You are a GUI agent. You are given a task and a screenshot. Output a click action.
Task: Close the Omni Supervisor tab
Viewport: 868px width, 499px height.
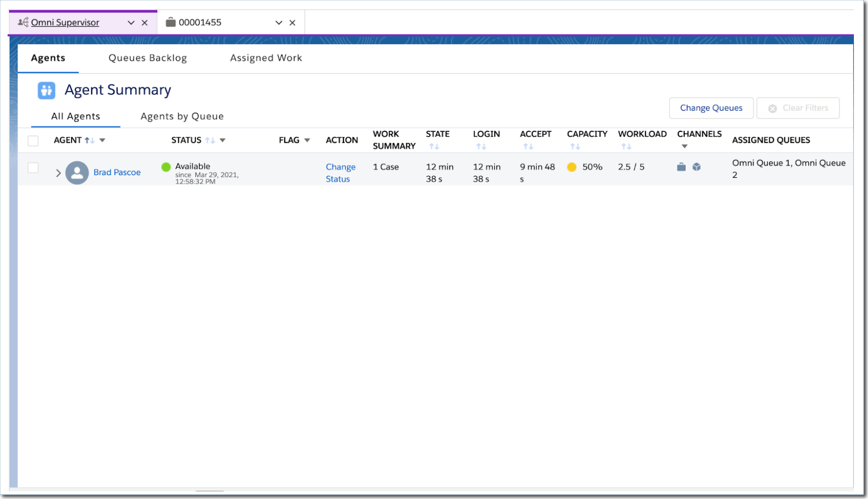[145, 23]
